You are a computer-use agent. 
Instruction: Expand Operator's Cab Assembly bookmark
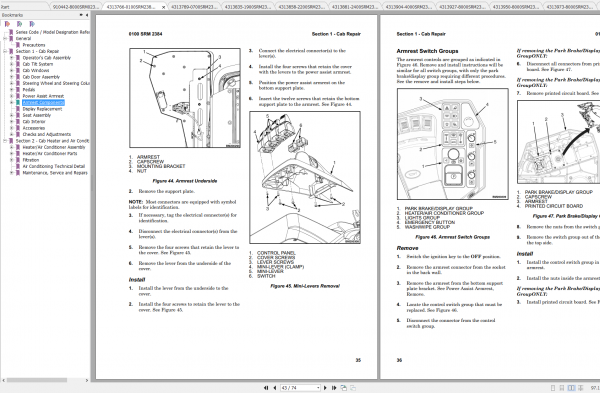[11, 58]
